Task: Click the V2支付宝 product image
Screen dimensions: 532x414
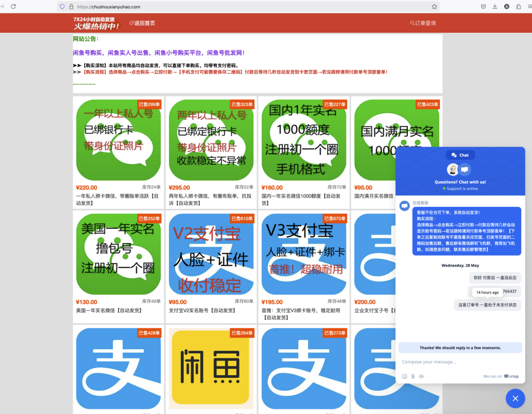Action: (x=211, y=254)
